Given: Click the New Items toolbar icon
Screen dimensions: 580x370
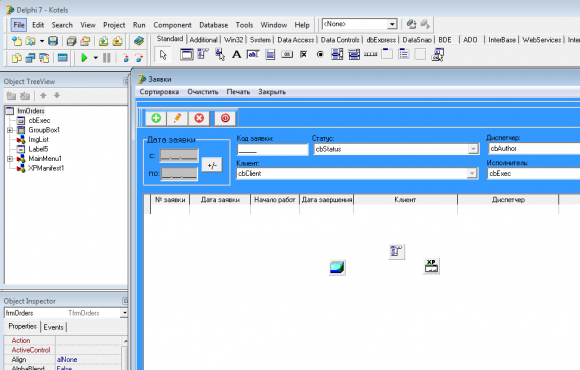Looking at the screenshot, I should point(17,41).
